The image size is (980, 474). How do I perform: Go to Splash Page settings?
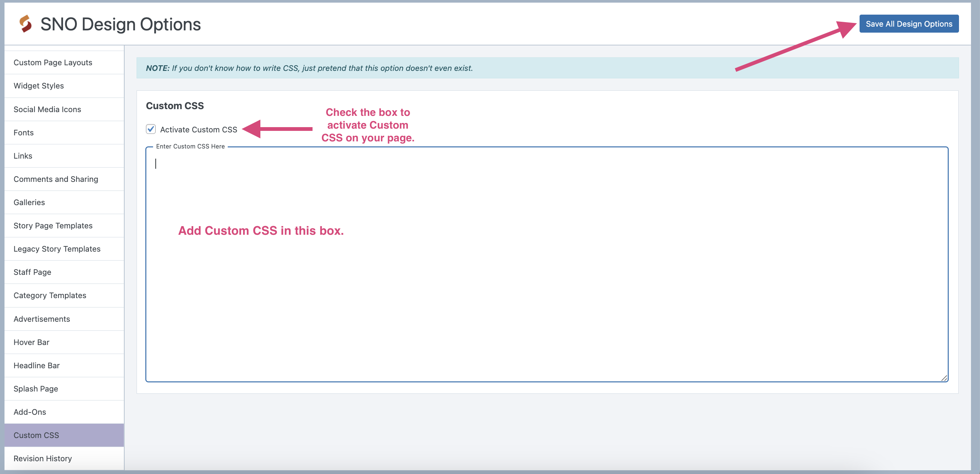pyautogui.click(x=64, y=389)
